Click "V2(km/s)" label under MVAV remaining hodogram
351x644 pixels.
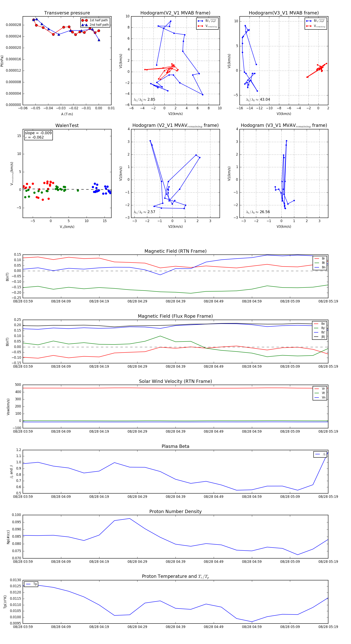click(x=175, y=227)
